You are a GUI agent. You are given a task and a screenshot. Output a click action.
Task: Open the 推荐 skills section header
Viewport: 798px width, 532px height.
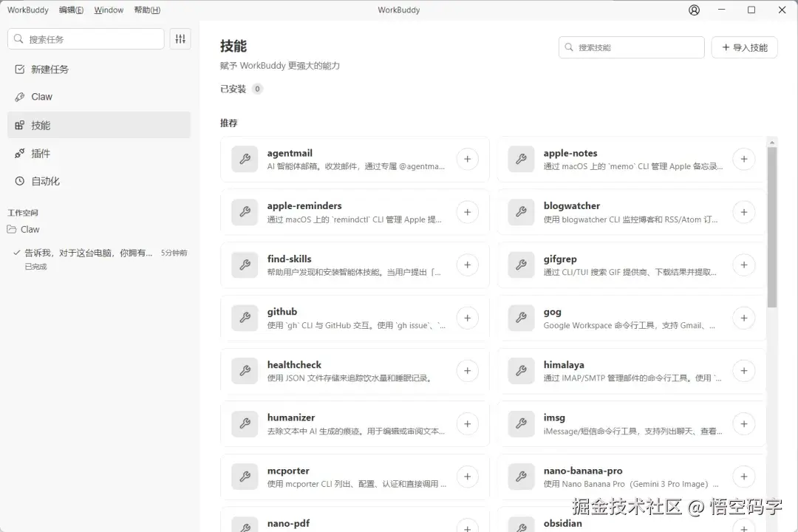click(229, 123)
